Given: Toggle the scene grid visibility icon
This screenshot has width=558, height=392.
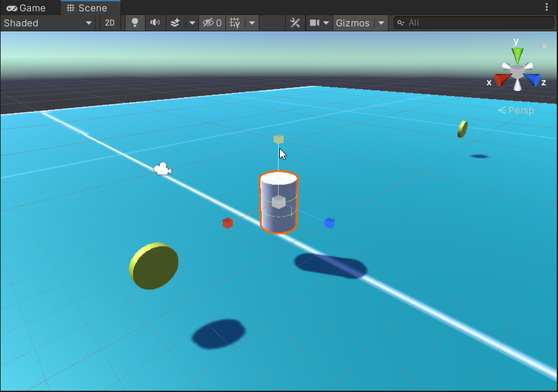Looking at the screenshot, I should pos(233,23).
